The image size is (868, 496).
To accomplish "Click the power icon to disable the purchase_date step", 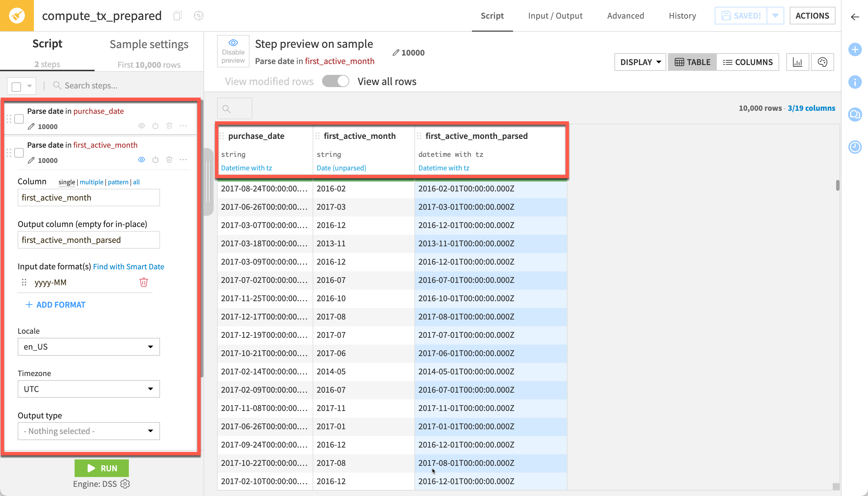I will [x=156, y=126].
